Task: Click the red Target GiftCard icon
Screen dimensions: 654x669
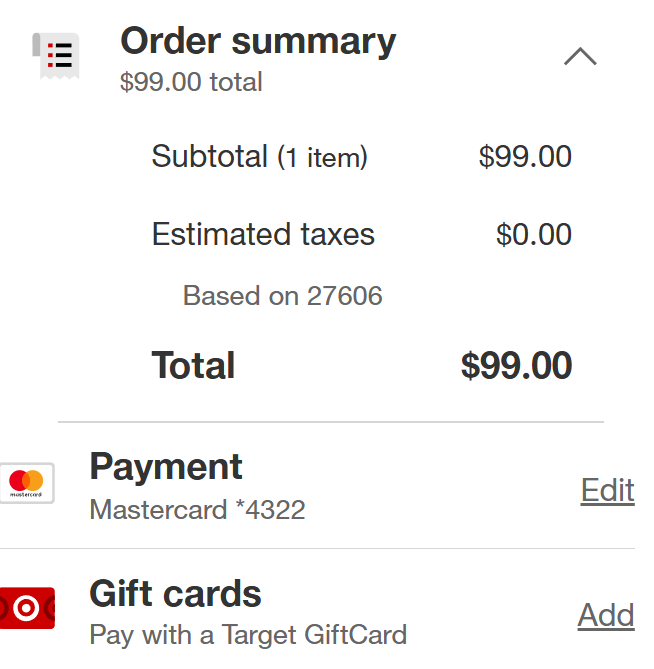Action: point(27,608)
